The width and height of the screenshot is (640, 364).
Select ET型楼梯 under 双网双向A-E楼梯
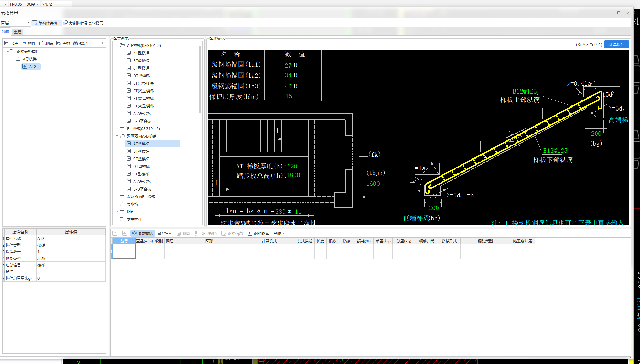pos(141,174)
